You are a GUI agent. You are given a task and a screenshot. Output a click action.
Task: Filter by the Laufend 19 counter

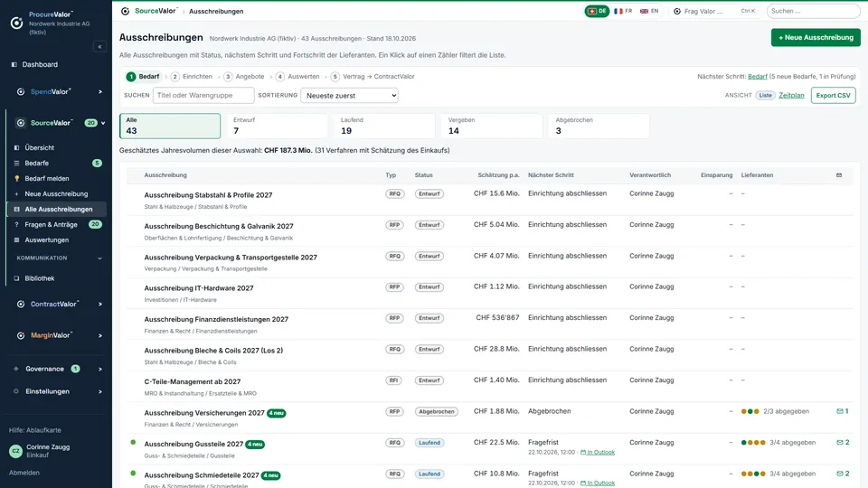(x=385, y=126)
